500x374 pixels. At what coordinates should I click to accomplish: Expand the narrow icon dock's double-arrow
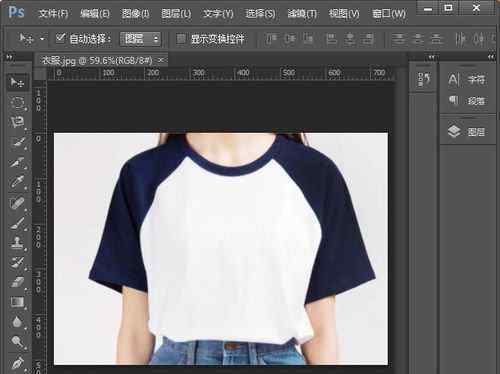(x=432, y=57)
